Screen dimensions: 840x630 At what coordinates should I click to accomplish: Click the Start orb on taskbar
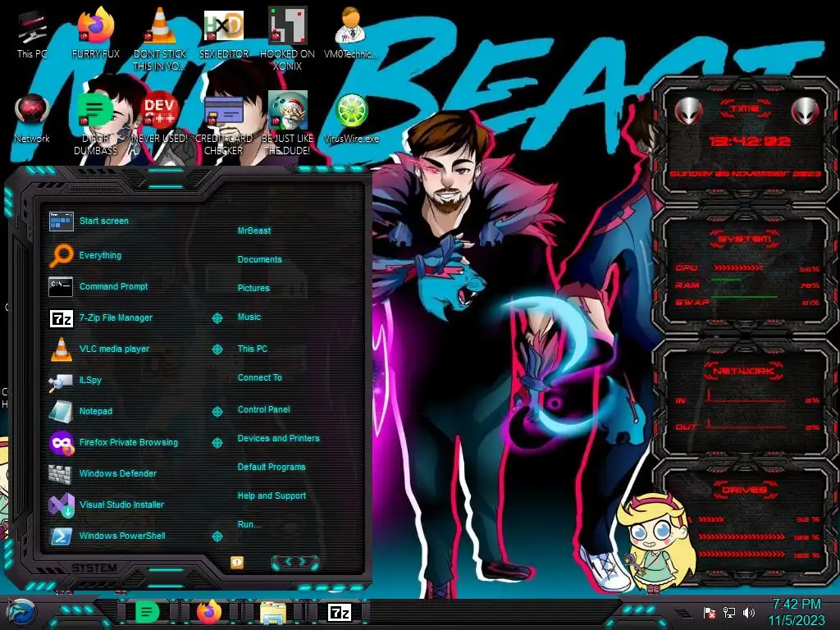coord(21,614)
